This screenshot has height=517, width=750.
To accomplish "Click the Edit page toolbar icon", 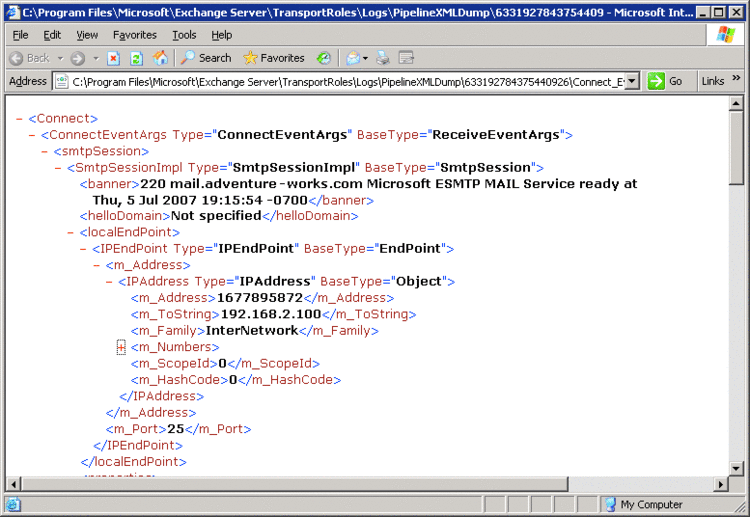I will tap(406, 58).
